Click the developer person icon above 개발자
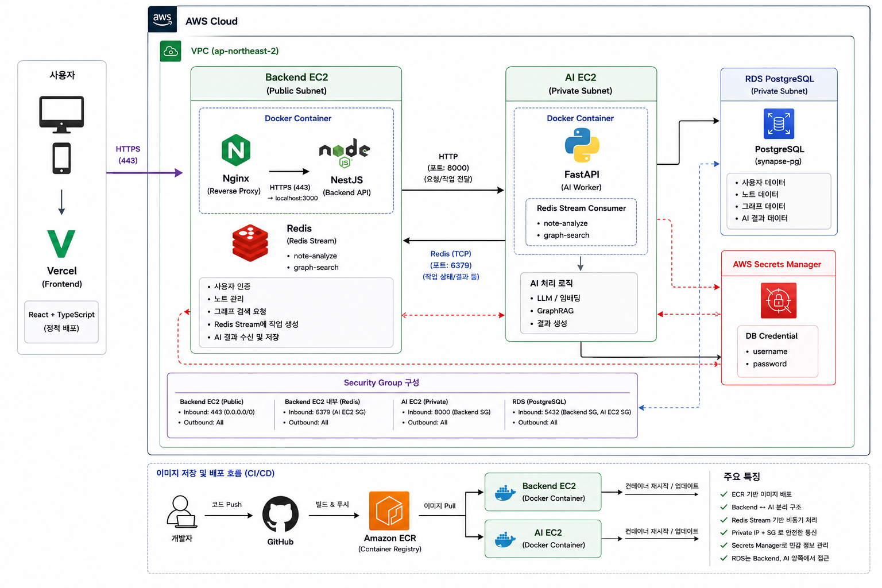This screenshot has width=882, height=588. coord(181,512)
